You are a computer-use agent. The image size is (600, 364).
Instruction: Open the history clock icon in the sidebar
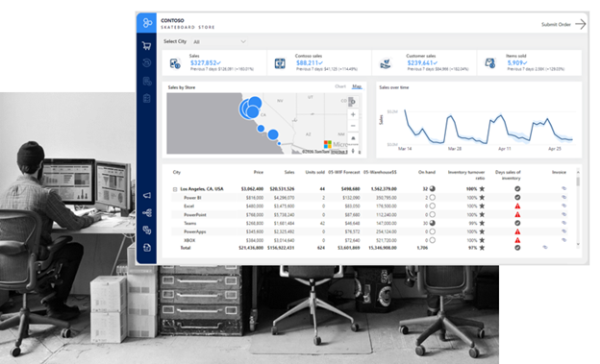point(146,63)
